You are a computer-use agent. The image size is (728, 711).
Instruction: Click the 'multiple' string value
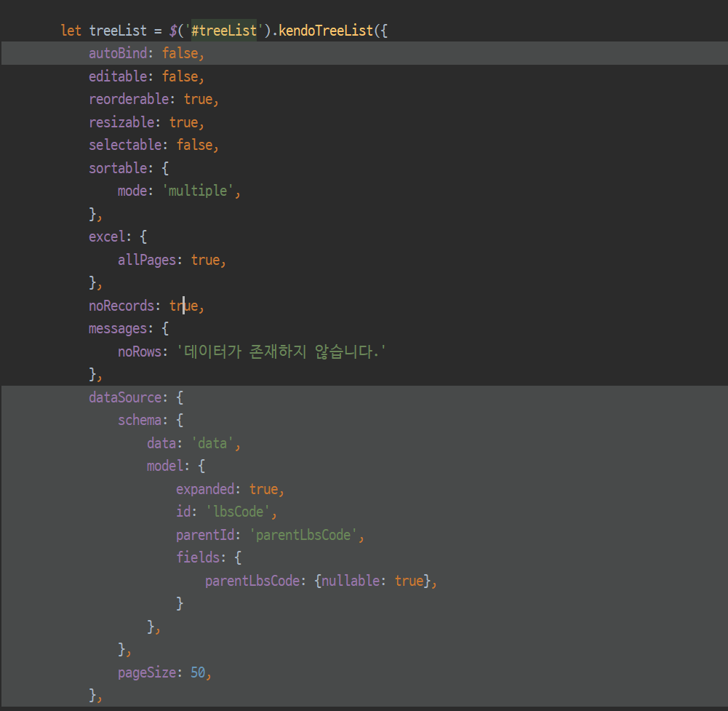(x=199, y=191)
